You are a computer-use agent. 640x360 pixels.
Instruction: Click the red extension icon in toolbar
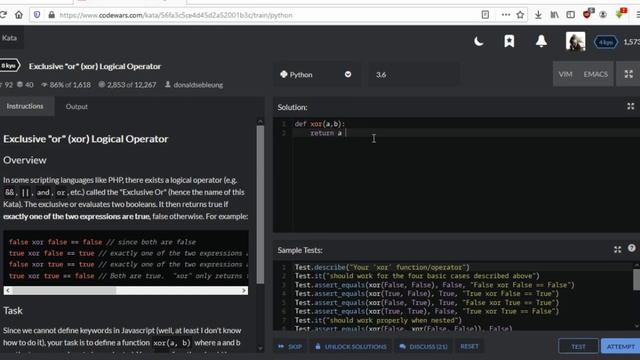point(588,14)
